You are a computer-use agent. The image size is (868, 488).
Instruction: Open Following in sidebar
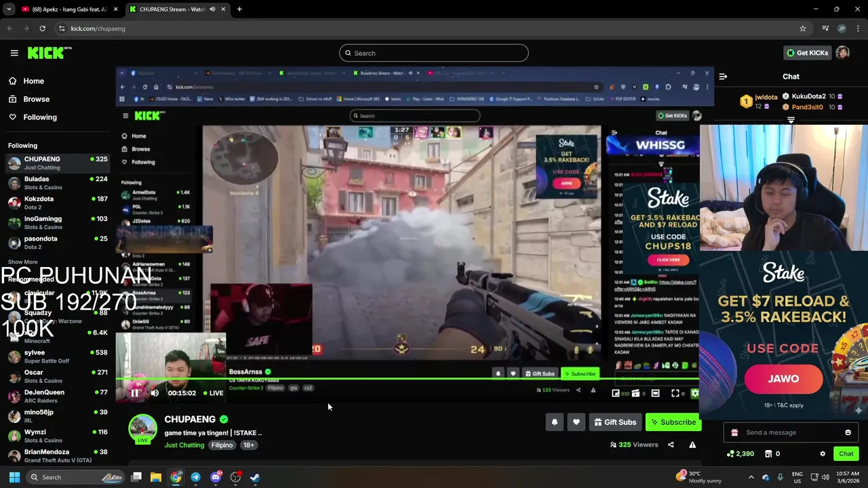click(33, 117)
